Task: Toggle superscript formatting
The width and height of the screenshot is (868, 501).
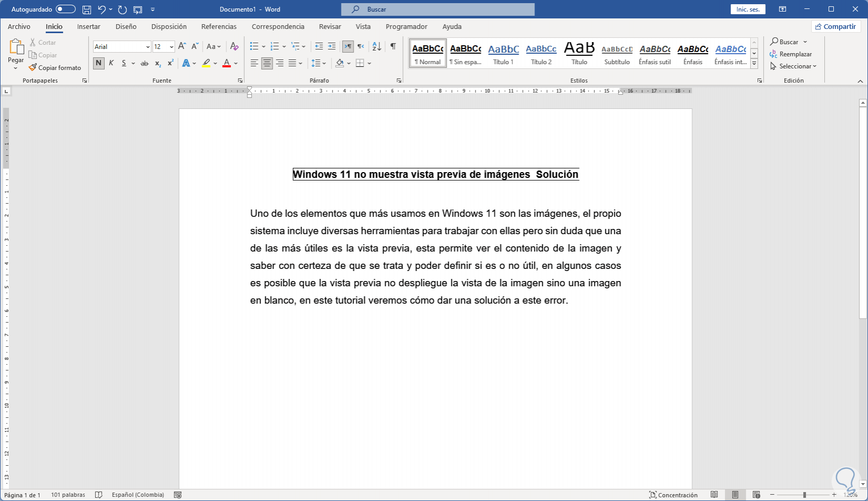Action: coord(170,63)
